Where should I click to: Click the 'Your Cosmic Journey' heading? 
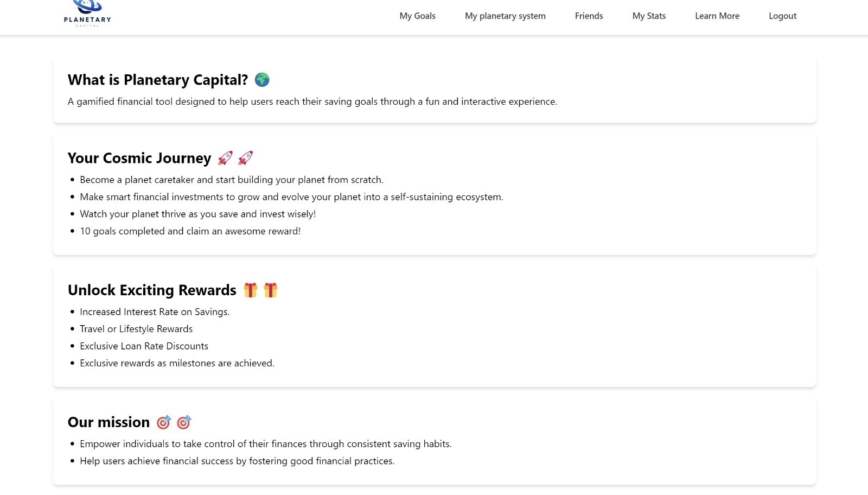pos(139,158)
